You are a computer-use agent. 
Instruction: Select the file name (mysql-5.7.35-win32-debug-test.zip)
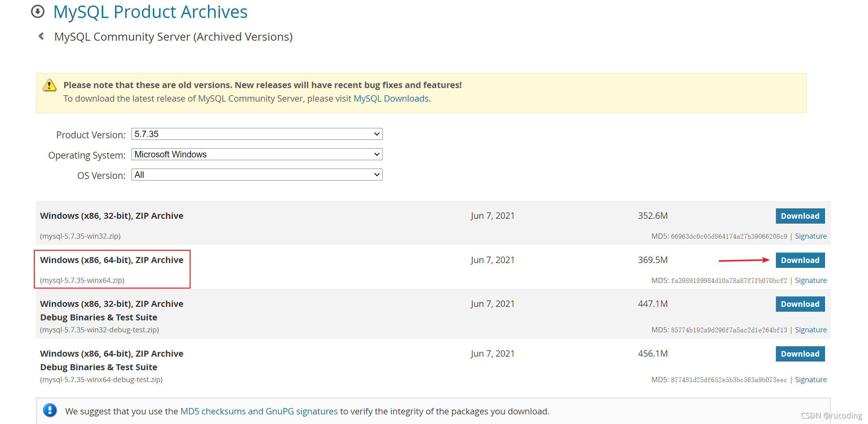(x=99, y=330)
